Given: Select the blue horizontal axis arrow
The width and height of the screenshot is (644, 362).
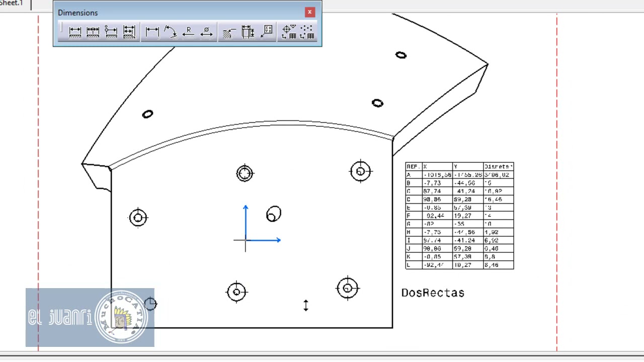Looking at the screenshot, I should coord(263,240).
